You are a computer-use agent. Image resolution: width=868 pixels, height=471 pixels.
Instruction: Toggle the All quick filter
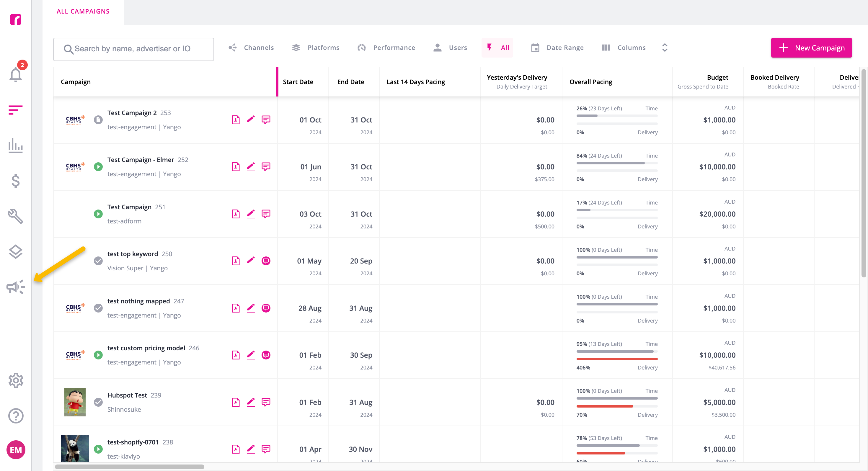[497, 48]
